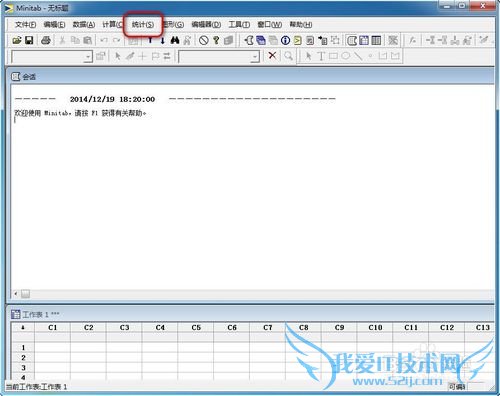Select worksheet row header 1
The image size is (500, 396).
point(23,348)
